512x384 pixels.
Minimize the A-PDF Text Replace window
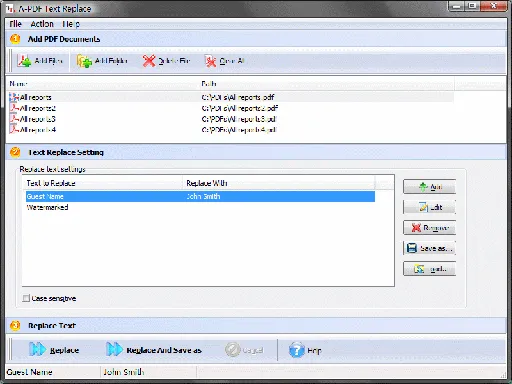click(x=457, y=6)
